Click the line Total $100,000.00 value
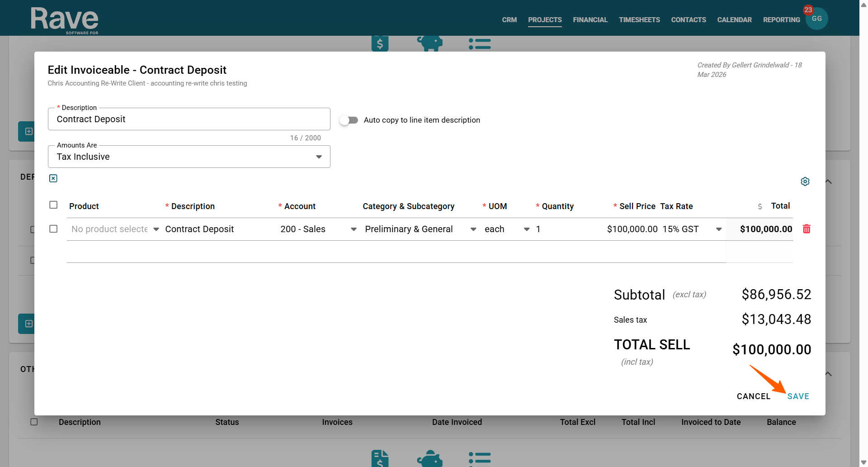868x467 pixels. [x=766, y=229]
